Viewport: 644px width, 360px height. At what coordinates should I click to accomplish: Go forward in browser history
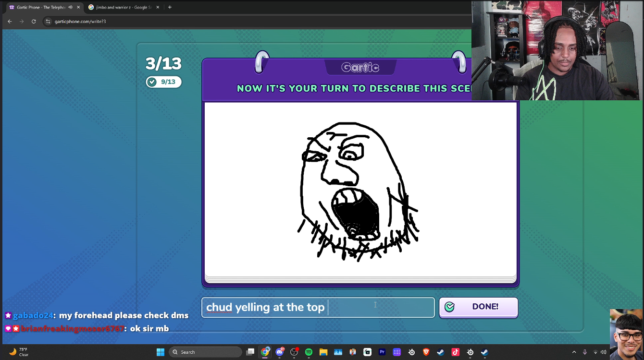(22, 21)
